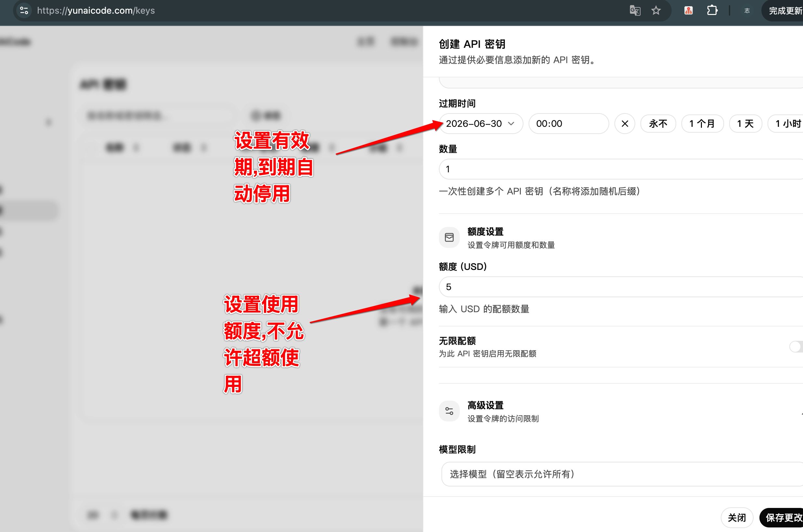
Task: Edit the expiration time 00:00 field
Action: [x=569, y=124]
